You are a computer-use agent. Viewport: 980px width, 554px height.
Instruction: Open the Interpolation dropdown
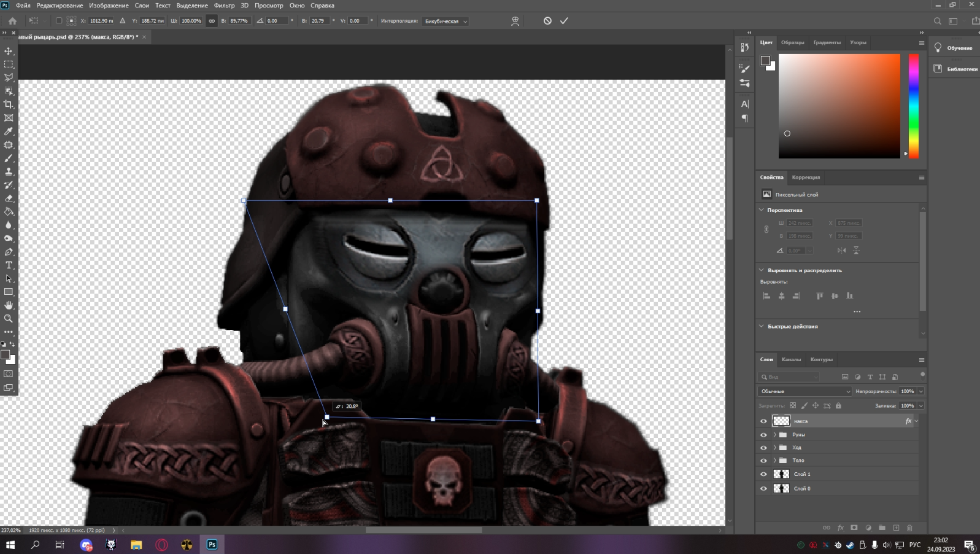(x=445, y=21)
